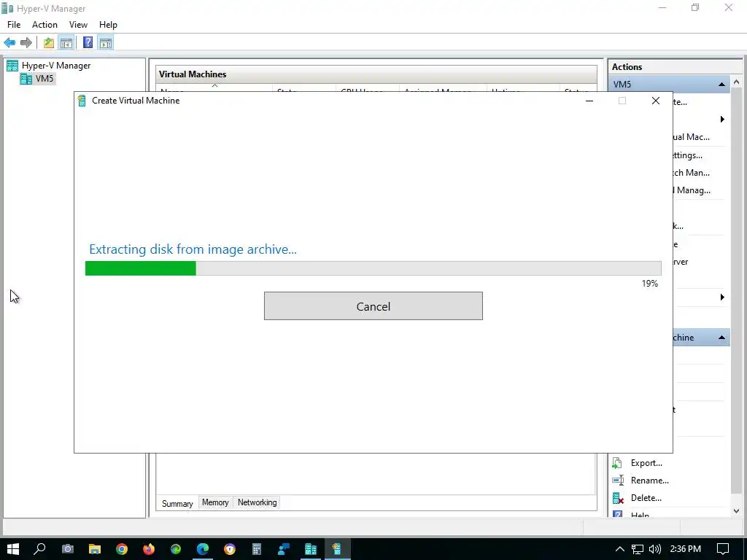This screenshot has width=747, height=560.
Task: Show hidden tray icons chevron
Action: [620, 549]
